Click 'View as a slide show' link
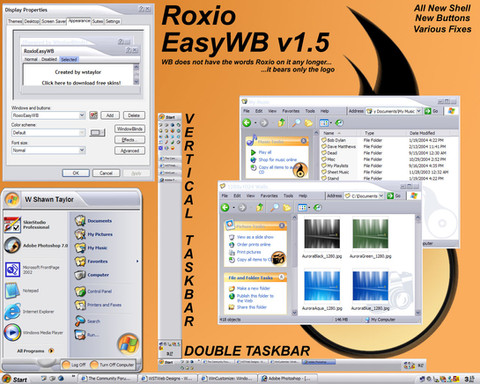 click(255, 237)
